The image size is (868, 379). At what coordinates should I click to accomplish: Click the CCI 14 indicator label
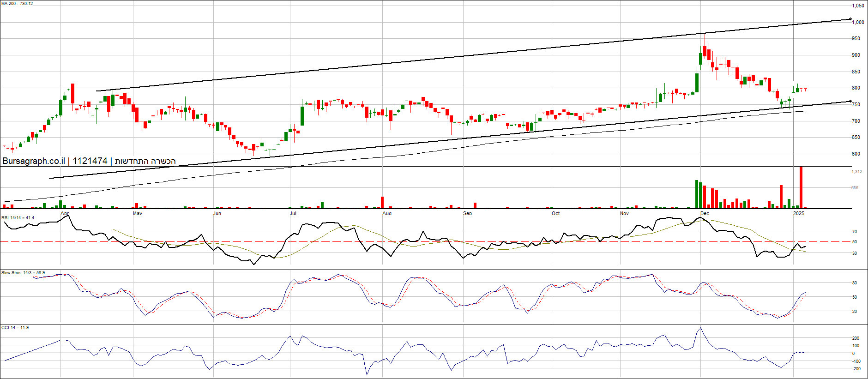[15, 328]
